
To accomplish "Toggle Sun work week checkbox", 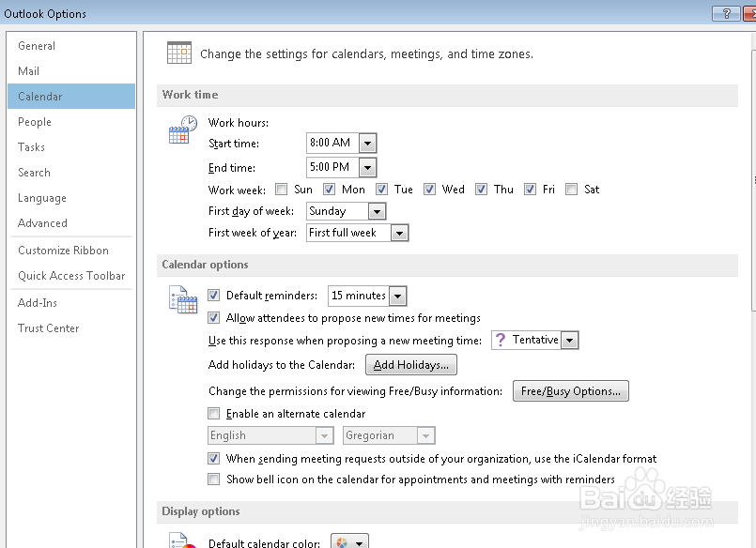I will coord(281,190).
